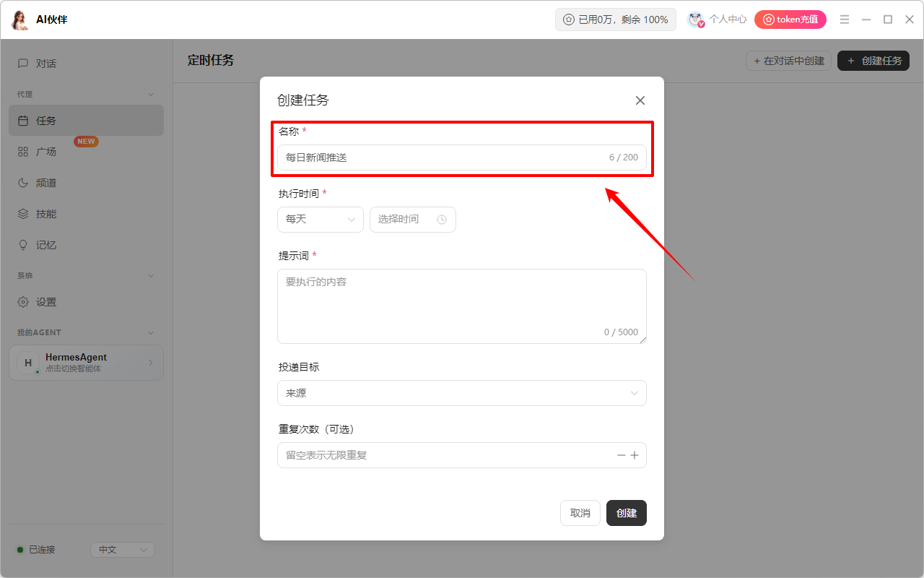Click the token usage indicator
This screenshot has height=578, width=924.
[616, 20]
